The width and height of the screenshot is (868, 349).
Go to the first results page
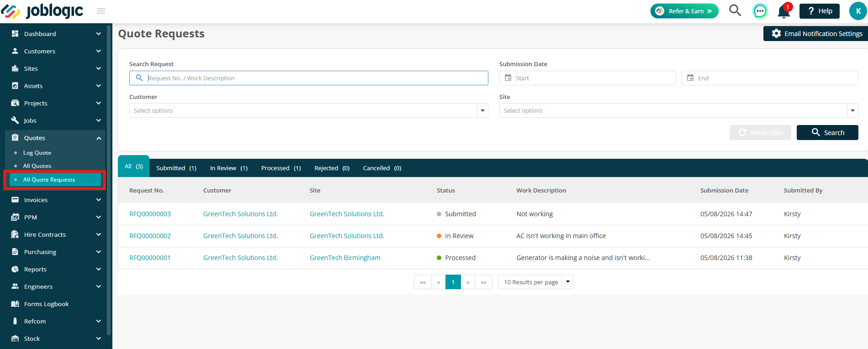pyautogui.click(x=423, y=282)
